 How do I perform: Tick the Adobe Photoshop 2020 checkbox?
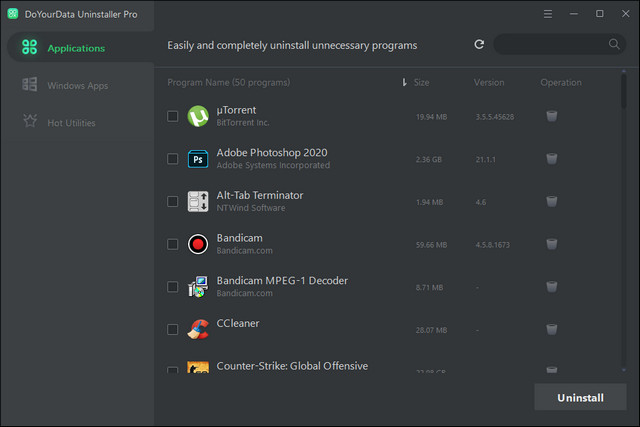click(173, 159)
